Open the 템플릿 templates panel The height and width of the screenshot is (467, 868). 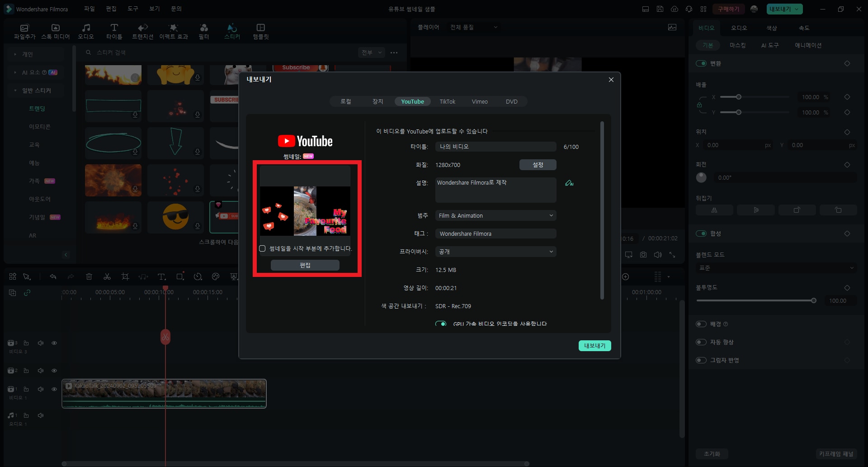click(261, 31)
